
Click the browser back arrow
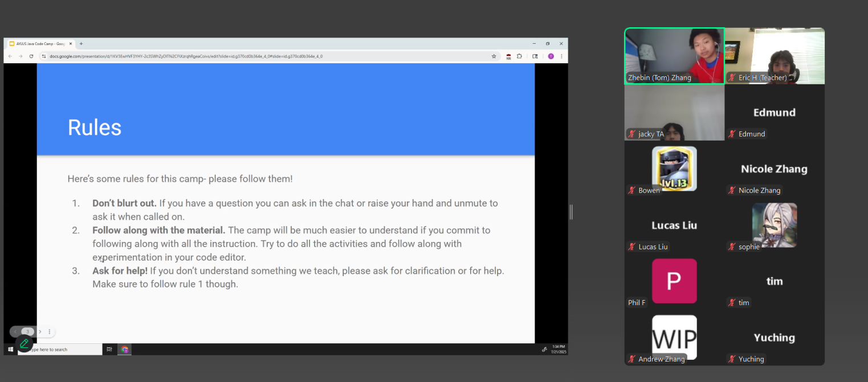(x=10, y=56)
